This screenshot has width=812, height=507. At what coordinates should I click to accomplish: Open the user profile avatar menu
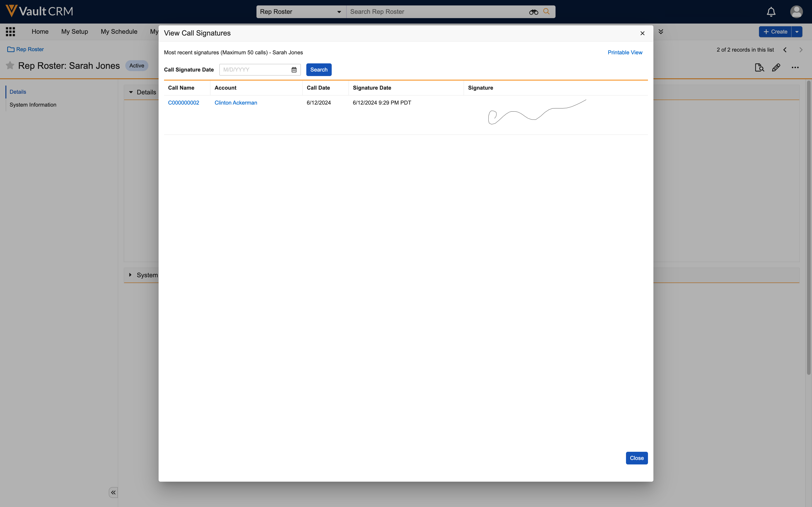[796, 12]
